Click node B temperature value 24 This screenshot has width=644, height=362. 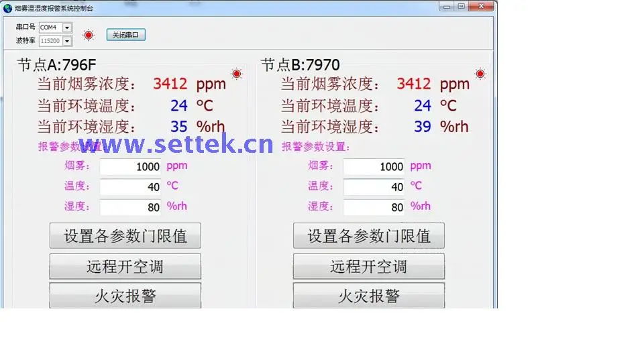(x=423, y=105)
